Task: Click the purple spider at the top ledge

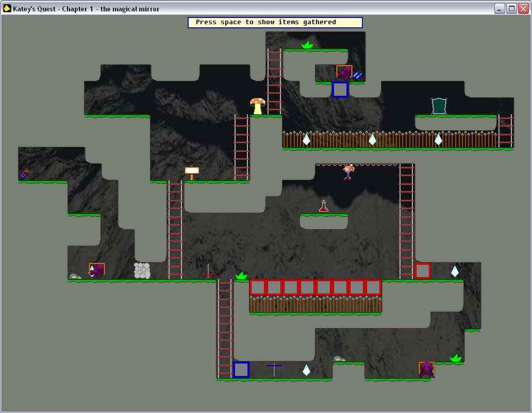Action: pyautogui.click(x=345, y=73)
